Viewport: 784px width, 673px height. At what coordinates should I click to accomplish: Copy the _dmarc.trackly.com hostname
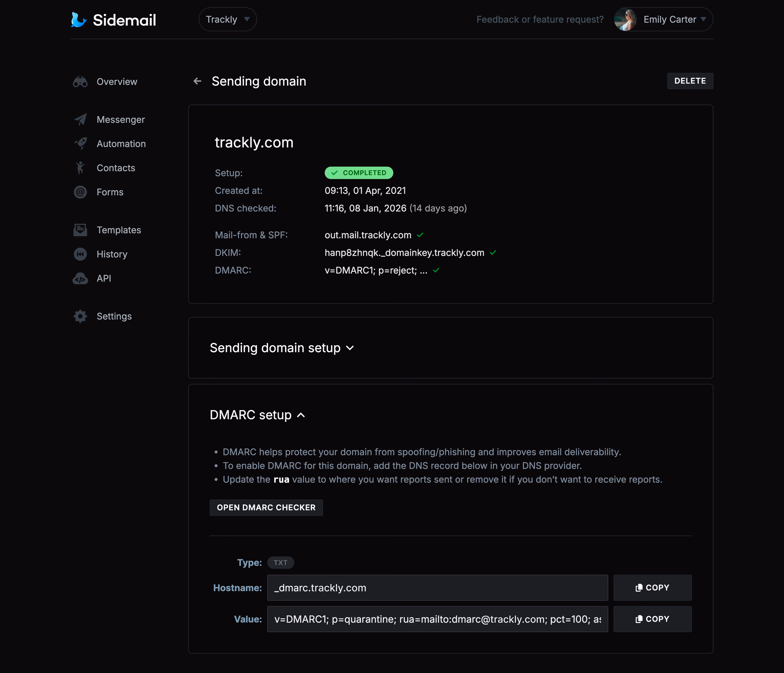pos(652,587)
